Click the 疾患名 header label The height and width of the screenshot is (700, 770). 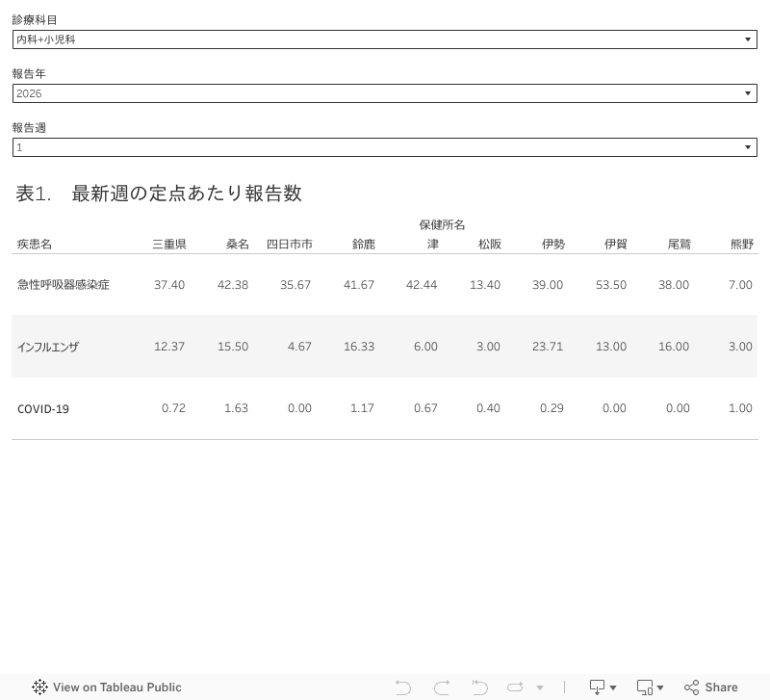pos(34,245)
